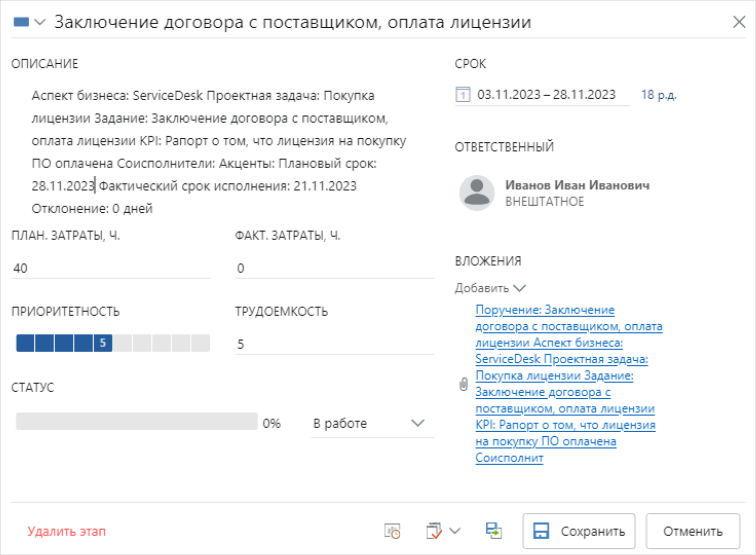The image size is (756, 555).
Task: Expand the "Добавить" attachments dropdown
Action: [x=490, y=288]
